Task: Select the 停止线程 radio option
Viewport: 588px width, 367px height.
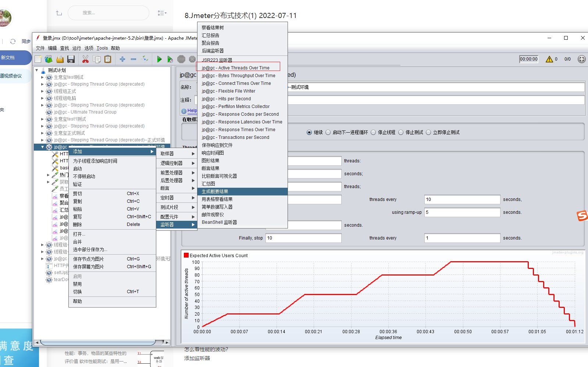Action: point(373,132)
